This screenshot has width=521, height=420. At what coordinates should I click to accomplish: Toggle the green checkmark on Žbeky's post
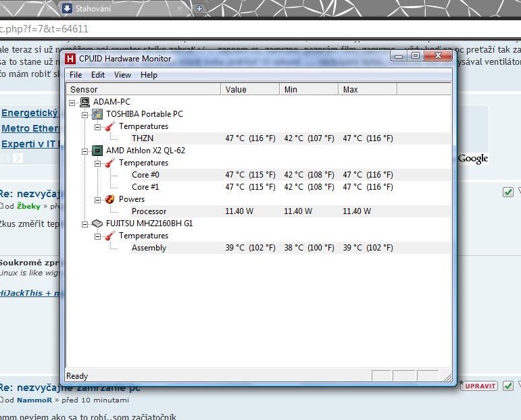[508, 192]
